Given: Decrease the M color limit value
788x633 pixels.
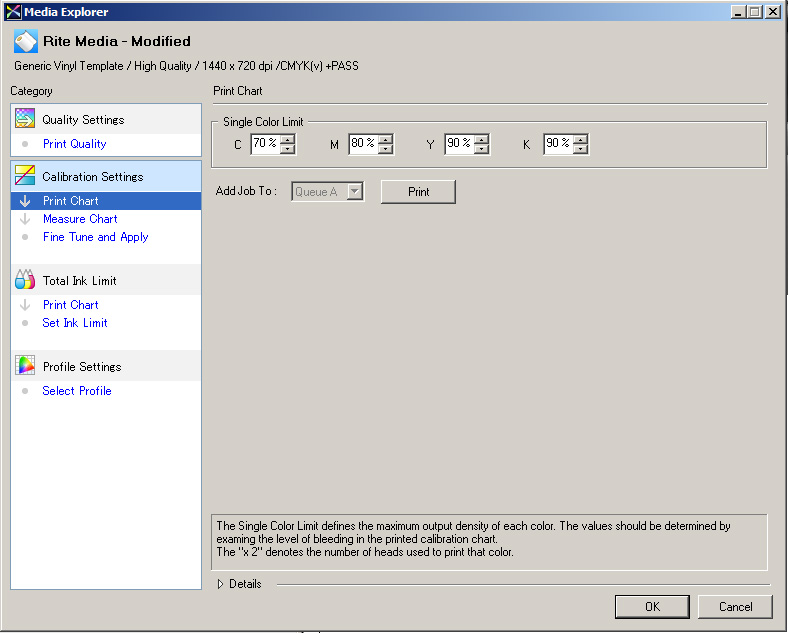Looking at the screenshot, I should [x=385, y=149].
